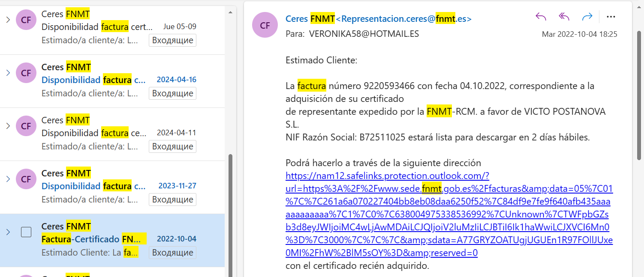Click the Входящие folder tag on the 2024-04-11 email
Viewport: 644px width, 277px height.
(x=173, y=146)
